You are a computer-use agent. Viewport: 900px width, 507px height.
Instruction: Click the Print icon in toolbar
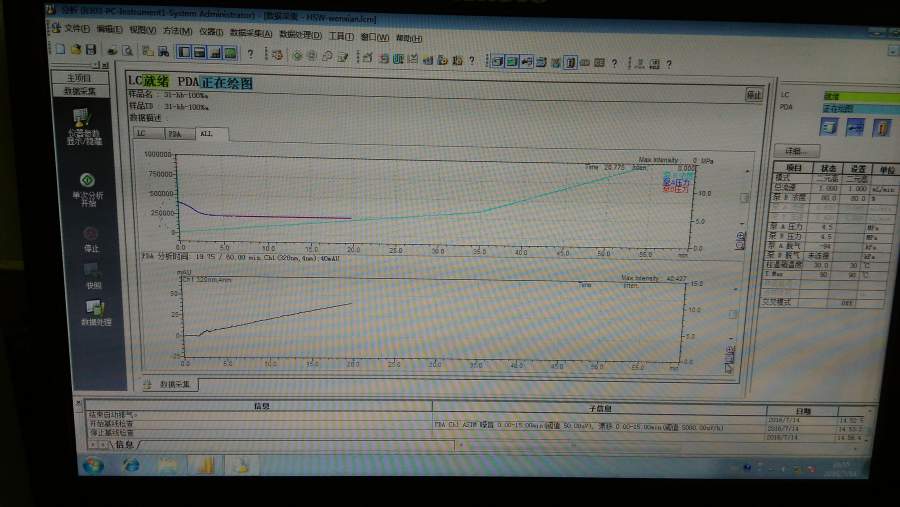[112, 51]
